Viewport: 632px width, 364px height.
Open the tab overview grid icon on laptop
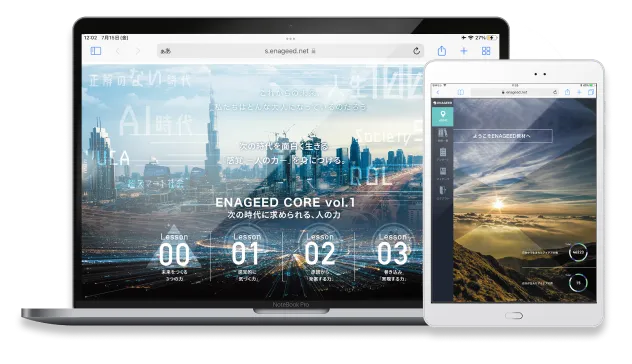(x=486, y=51)
